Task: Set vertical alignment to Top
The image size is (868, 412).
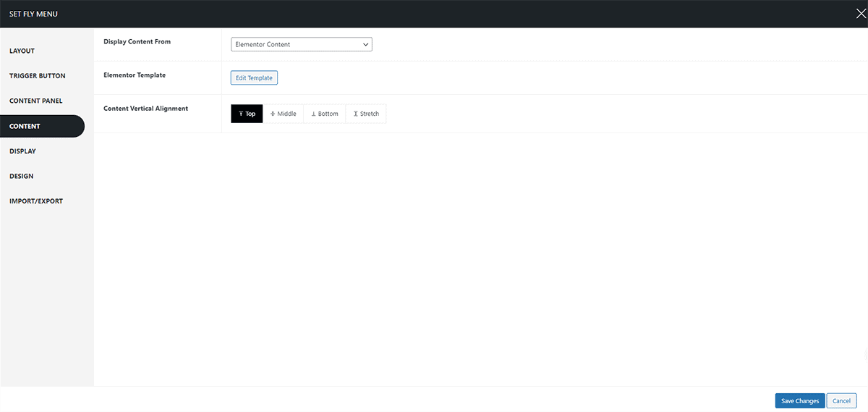Action: click(x=247, y=114)
